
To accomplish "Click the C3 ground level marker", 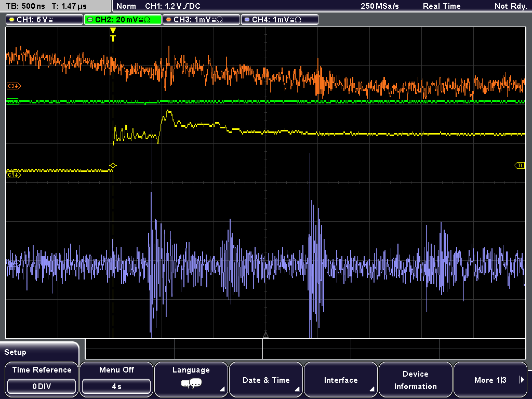I will pyautogui.click(x=14, y=86).
